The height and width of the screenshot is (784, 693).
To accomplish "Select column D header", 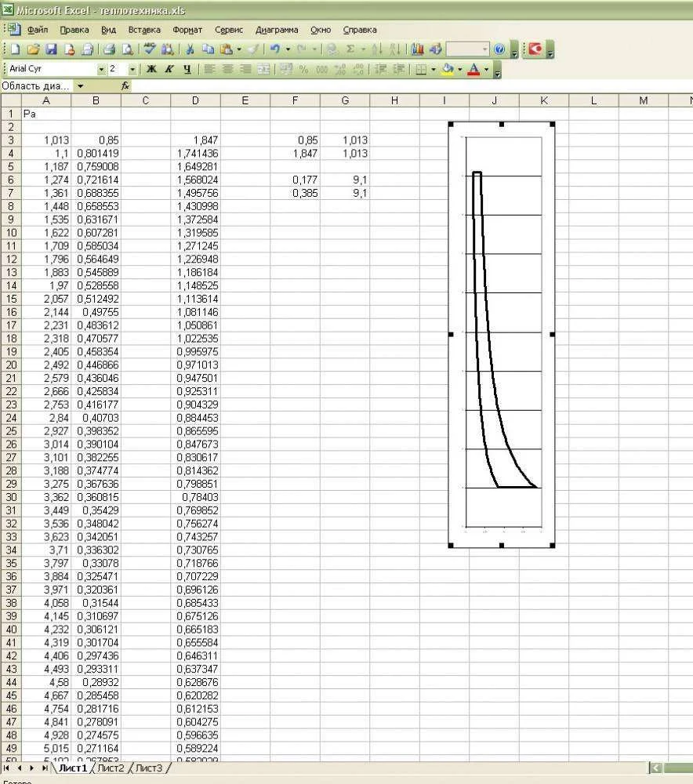I will (195, 100).
